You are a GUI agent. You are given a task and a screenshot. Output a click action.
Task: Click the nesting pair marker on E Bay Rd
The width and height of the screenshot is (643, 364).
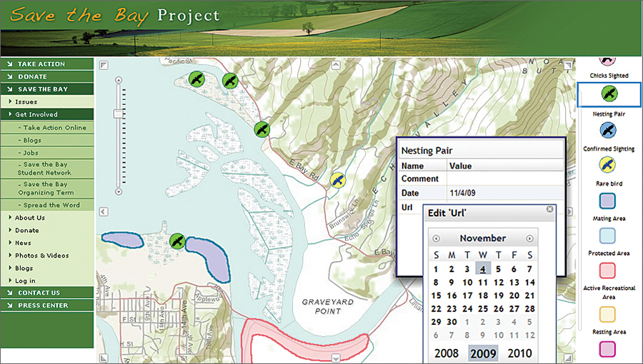(261, 129)
